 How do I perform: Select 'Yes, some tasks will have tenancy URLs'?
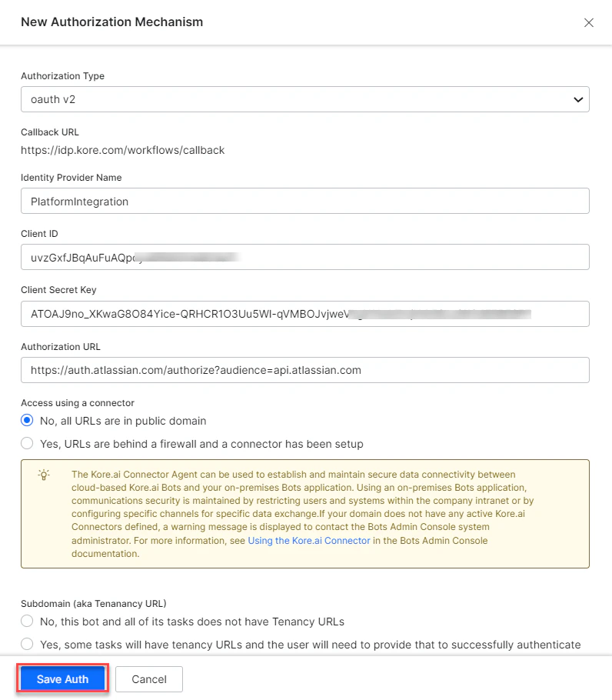[27, 644]
